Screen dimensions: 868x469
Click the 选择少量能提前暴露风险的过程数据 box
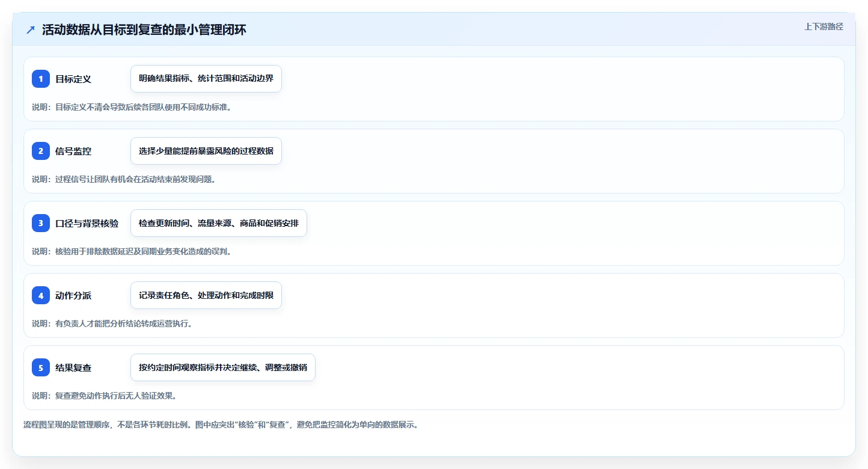click(x=206, y=151)
